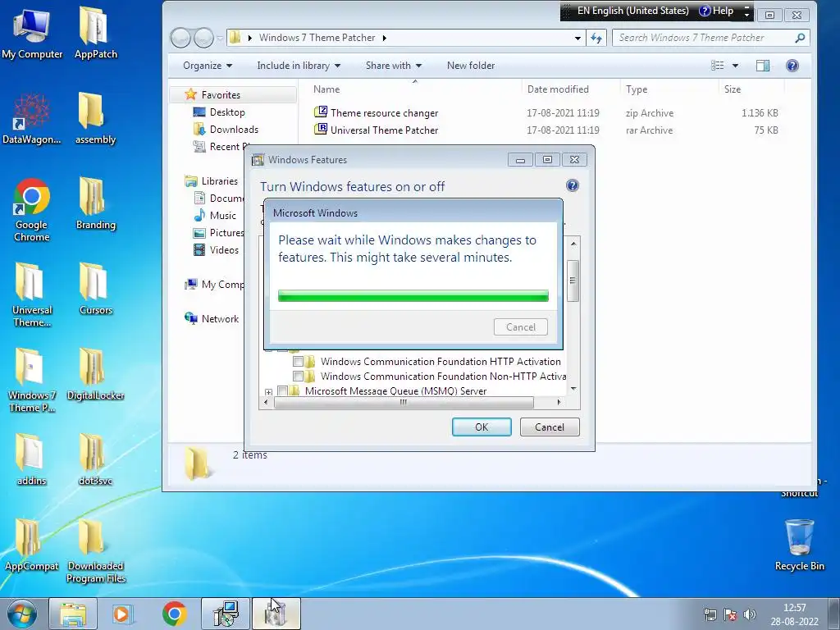Check Microsoft Message Queue (MSMQ) Server box
This screenshot has width=840, height=630.
pos(282,391)
